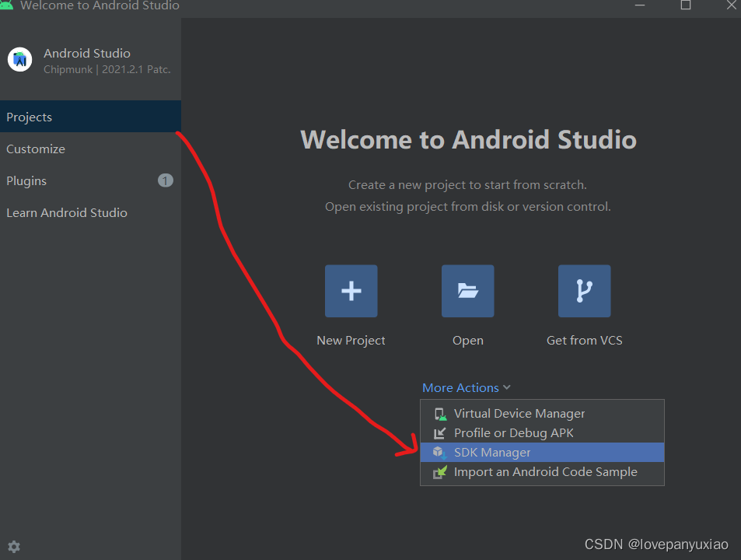Close the Welcome to Android Studio window
Screen dimensions: 741x560
click(x=731, y=5)
